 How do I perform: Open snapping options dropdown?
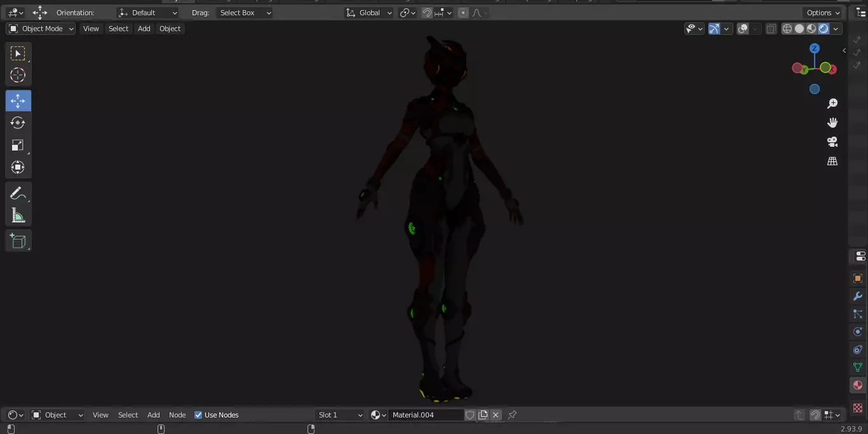click(444, 13)
